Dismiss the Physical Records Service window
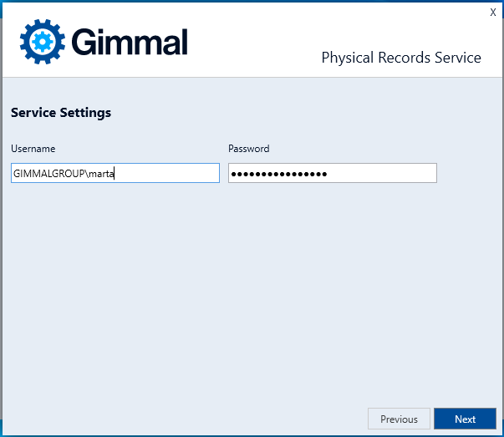Viewport: 504px width, 437px height. [x=493, y=13]
